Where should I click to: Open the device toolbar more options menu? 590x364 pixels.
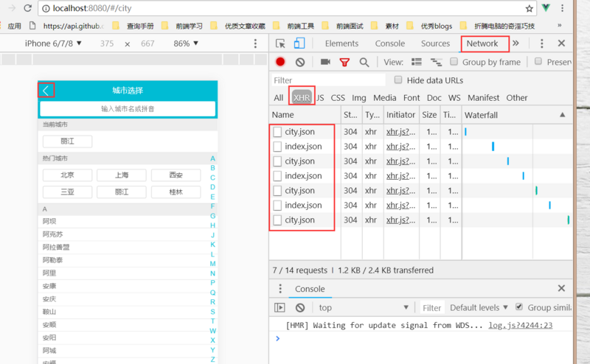click(x=255, y=43)
